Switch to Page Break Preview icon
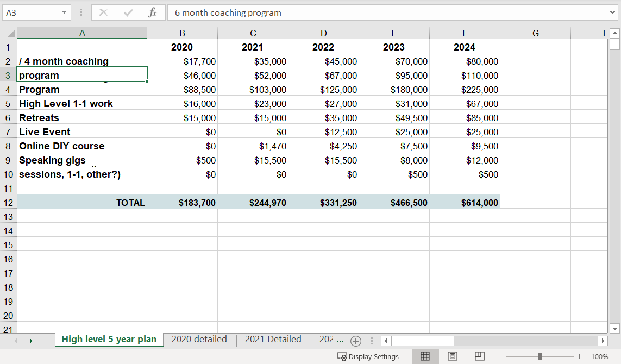Viewport: 621px width, 364px height. [x=479, y=356]
